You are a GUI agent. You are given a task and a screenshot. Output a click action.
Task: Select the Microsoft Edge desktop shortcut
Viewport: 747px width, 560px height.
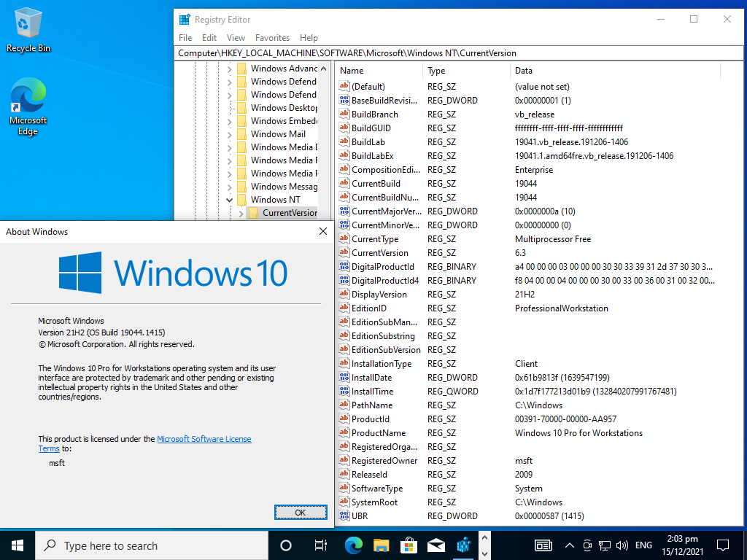[x=28, y=106]
